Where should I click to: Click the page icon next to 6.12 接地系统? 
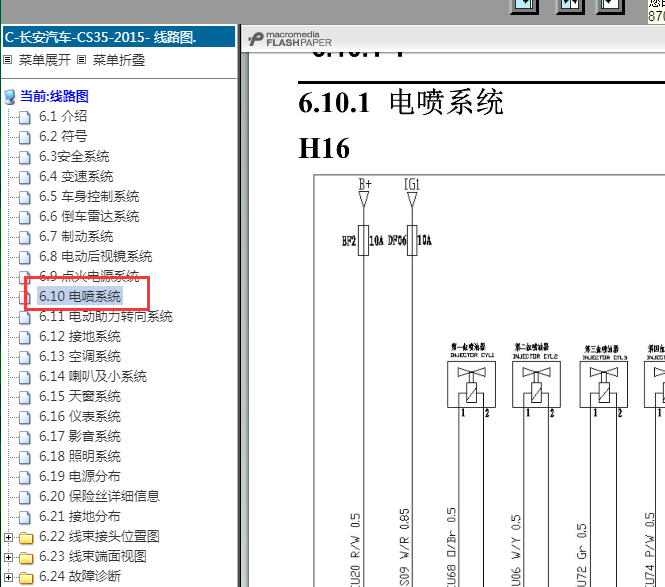tap(25, 337)
